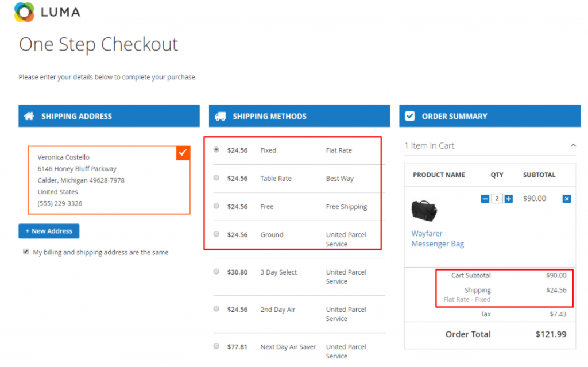The width and height of the screenshot is (588, 367).
Task: Click the Luma logo icon
Action: (x=24, y=12)
